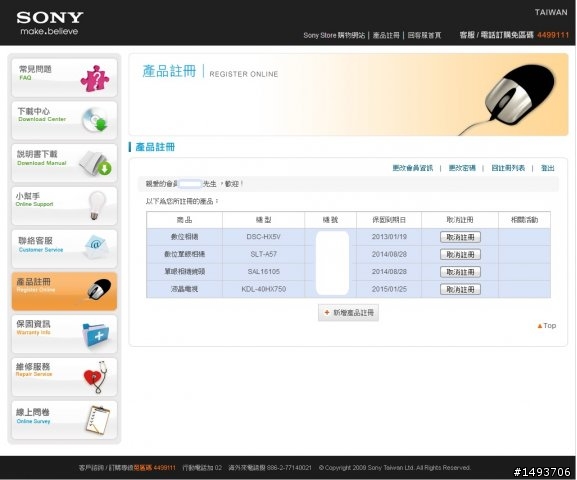This screenshot has height=480, width=577.
Task: Click the disc Download Center icon
Action: click(95, 120)
